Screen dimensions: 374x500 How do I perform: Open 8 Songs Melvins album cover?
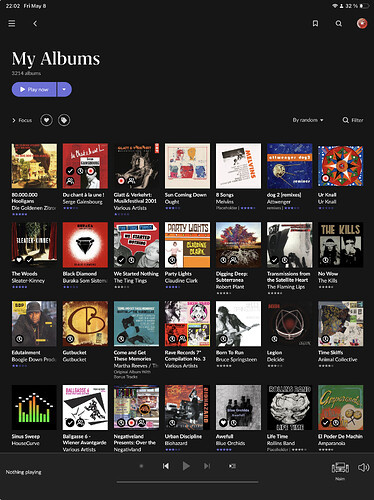click(238, 166)
